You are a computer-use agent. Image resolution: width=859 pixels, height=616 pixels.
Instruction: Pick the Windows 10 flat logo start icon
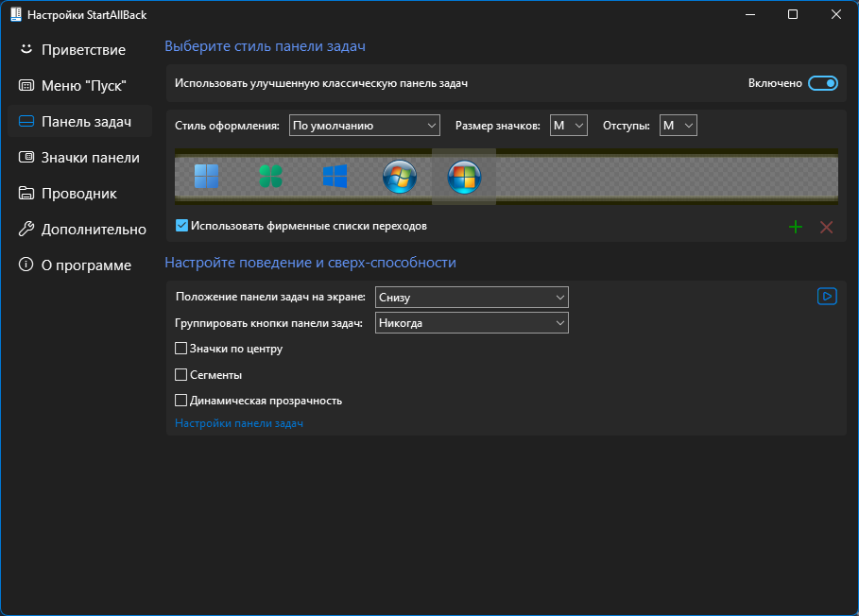[x=335, y=177]
